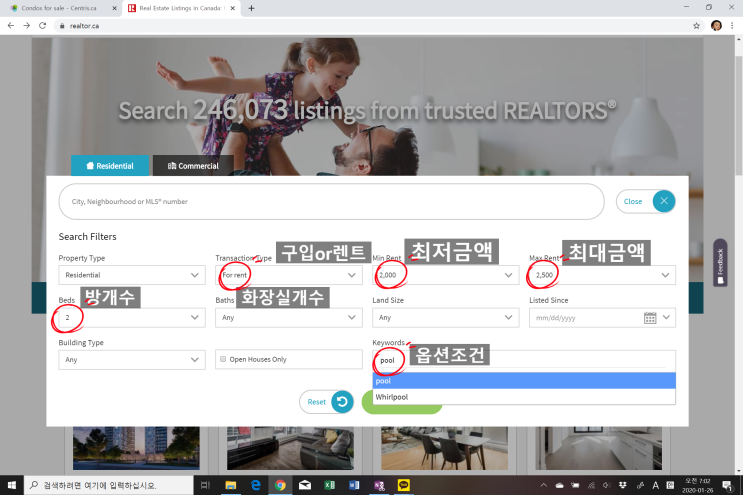The height and width of the screenshot is (495, 743).
Task: Close the Real Estate Listings browser tab
Action: pyautogui.click(x=233, y=8)
